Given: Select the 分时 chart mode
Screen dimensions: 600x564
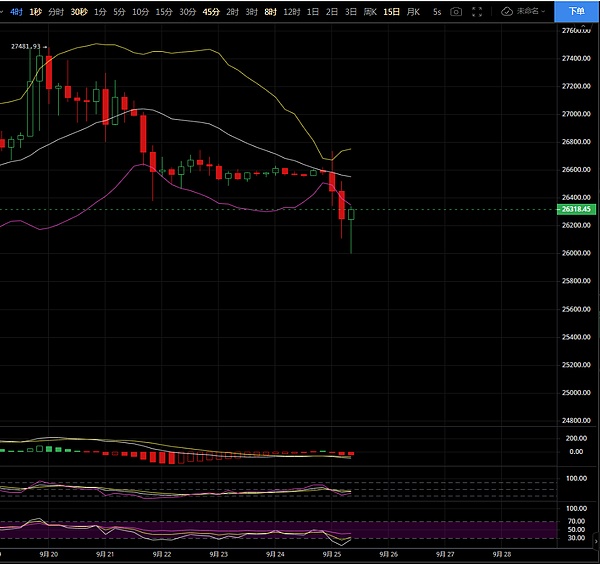Looking at the screenshot, I should [x=57, y=11].
